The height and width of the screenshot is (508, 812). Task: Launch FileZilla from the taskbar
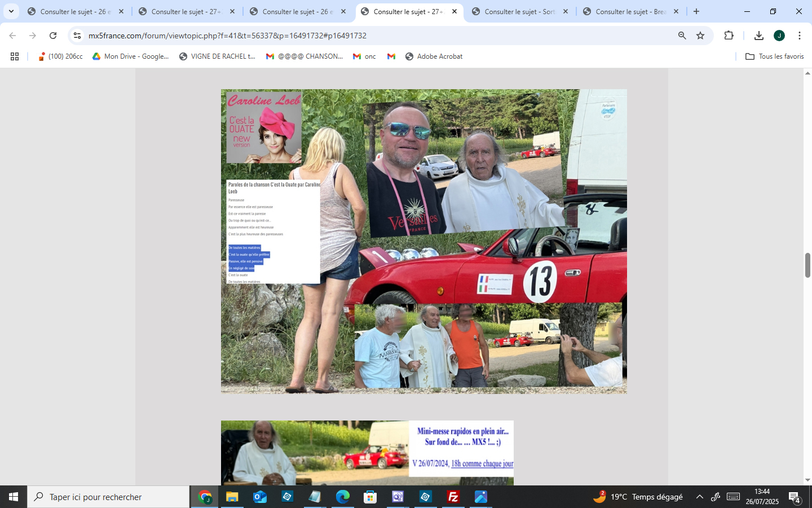[x=453, y=497]
